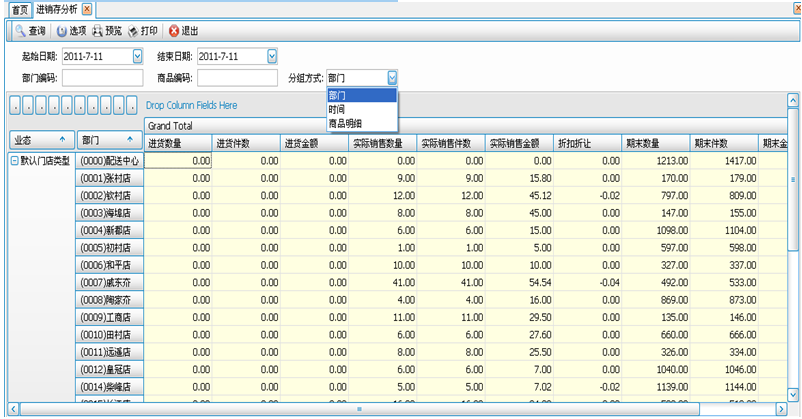Screen dimensions: 802x419
Task: Click the -0.04 折扣折让 cell
Action: 588,283
